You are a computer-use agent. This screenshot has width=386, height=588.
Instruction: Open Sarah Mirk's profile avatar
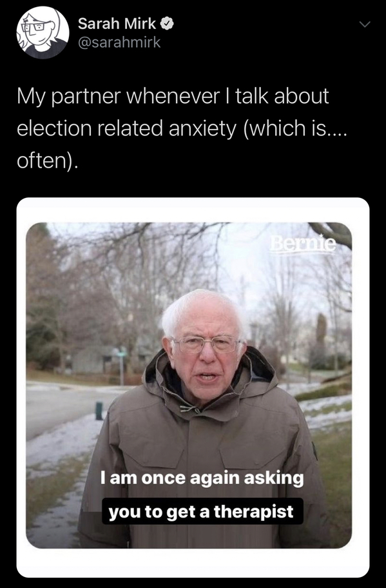(43, 32)
